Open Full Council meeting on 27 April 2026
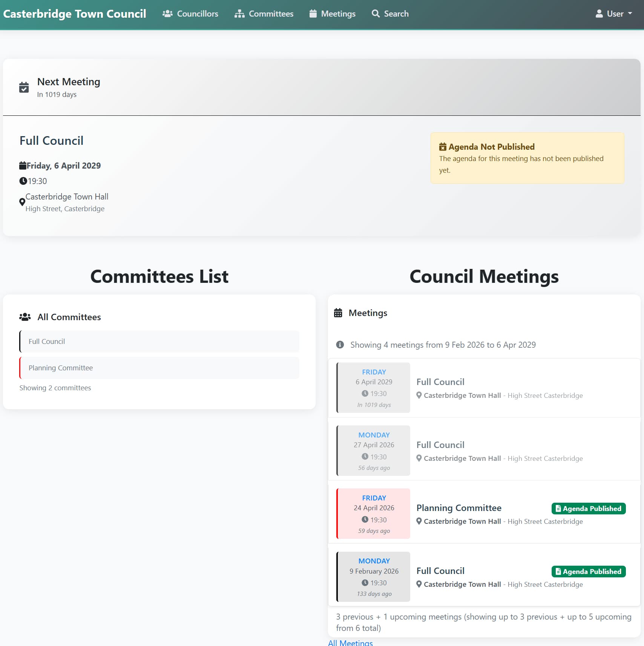This screenshot has width=644, height=646. pos(440,445)
